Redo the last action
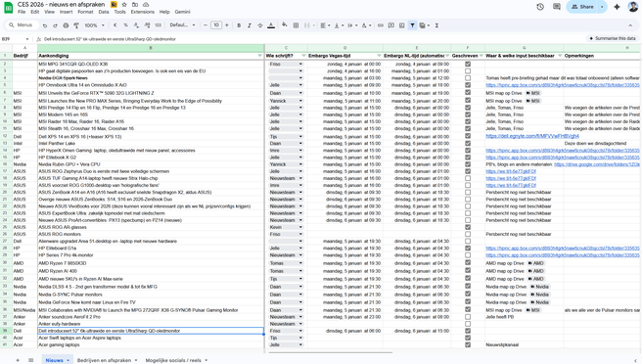 click(x=55, y=25)
